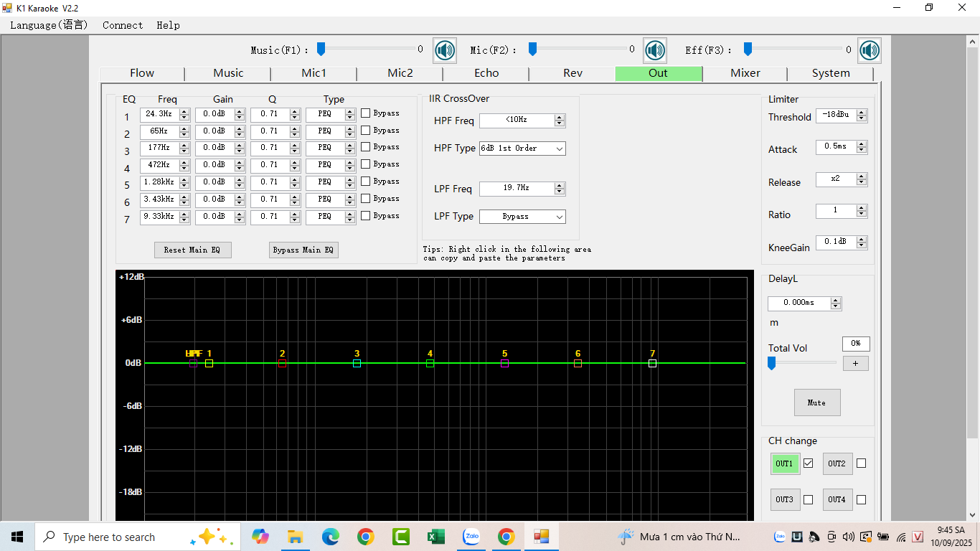Image resolution: width=980 pixels, height=551 pixels.
Task: Enable Bypass for EQ band 1
Action: coord(366,113)
